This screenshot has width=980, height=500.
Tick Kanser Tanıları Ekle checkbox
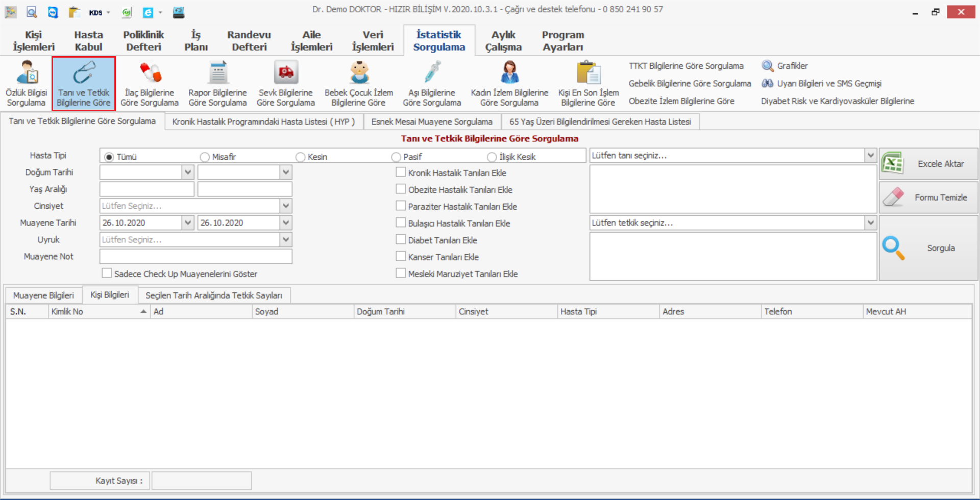point(401,257)
